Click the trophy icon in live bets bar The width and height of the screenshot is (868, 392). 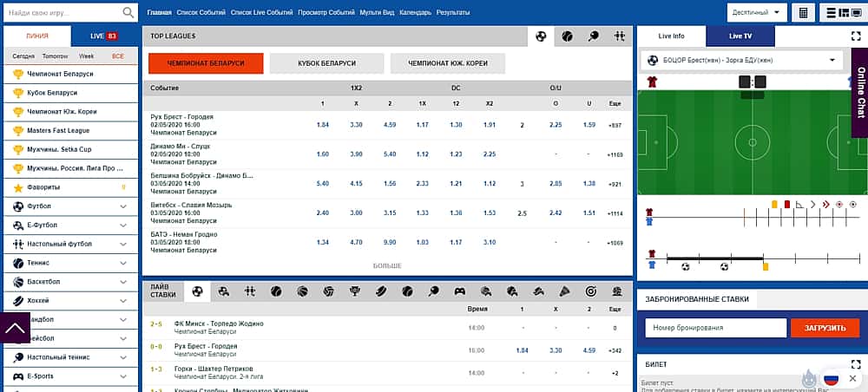point(354,291)
